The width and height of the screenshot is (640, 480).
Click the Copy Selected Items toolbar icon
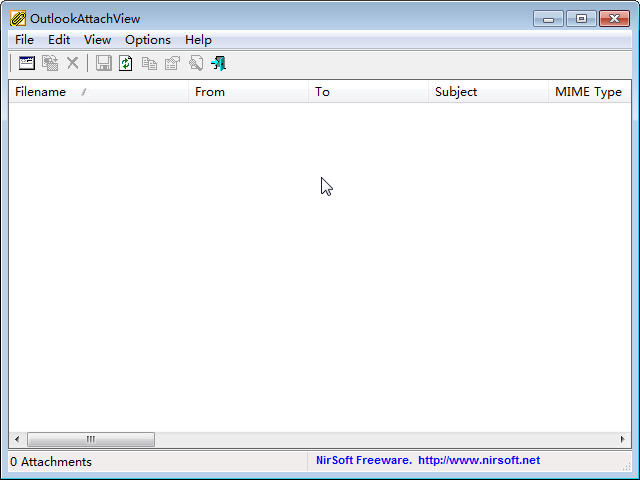coord(149,63)
